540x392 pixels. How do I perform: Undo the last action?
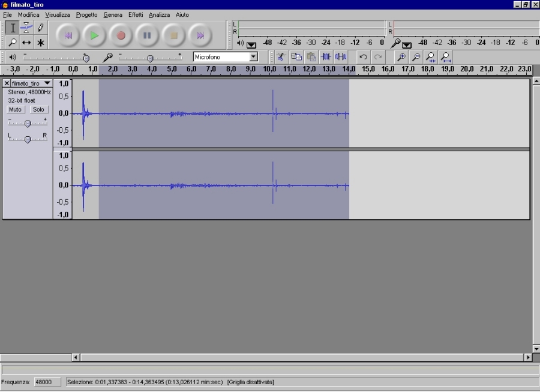click(x=363, y=57)
